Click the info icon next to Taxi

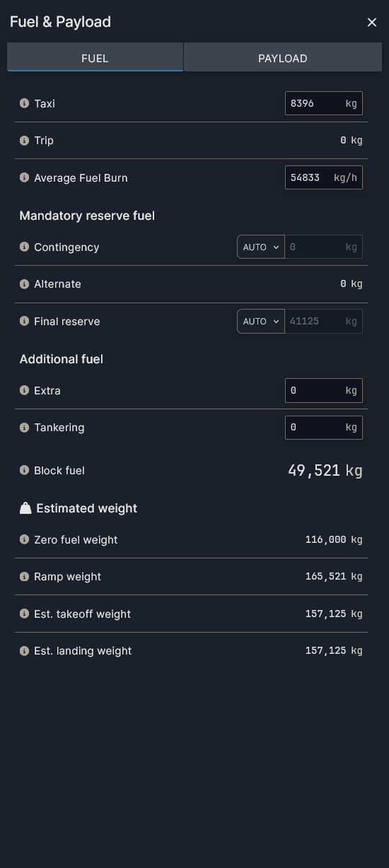click(24, 103)
